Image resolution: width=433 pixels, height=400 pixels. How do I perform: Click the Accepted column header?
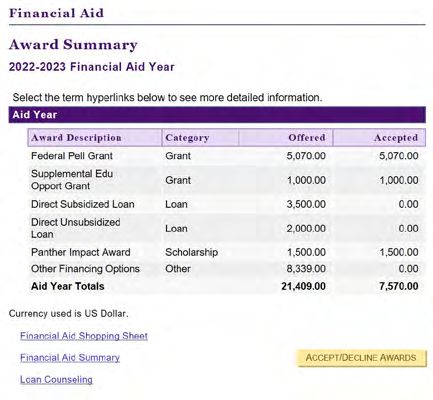pos(379,138)
